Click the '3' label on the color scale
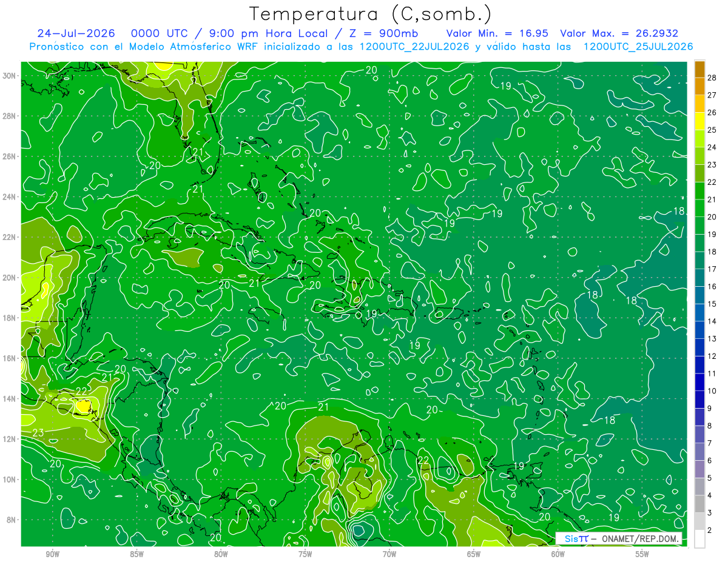This screenshot has height=562, width=728. [x=710, y=513]
